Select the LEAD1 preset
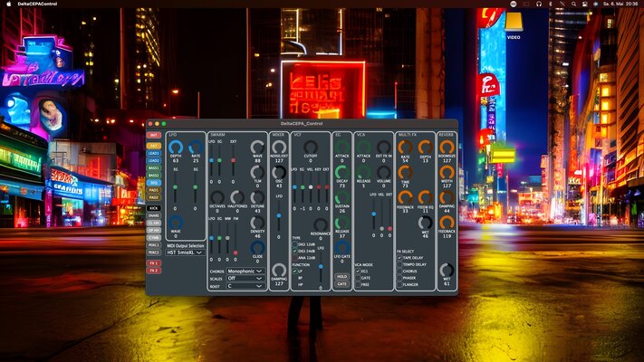Viewport: 644px width, 362px height. [154, 153]
